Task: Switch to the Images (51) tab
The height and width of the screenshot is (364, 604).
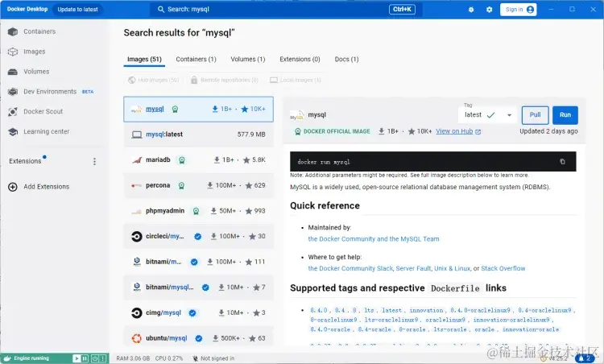Action: tap(144, 60)
